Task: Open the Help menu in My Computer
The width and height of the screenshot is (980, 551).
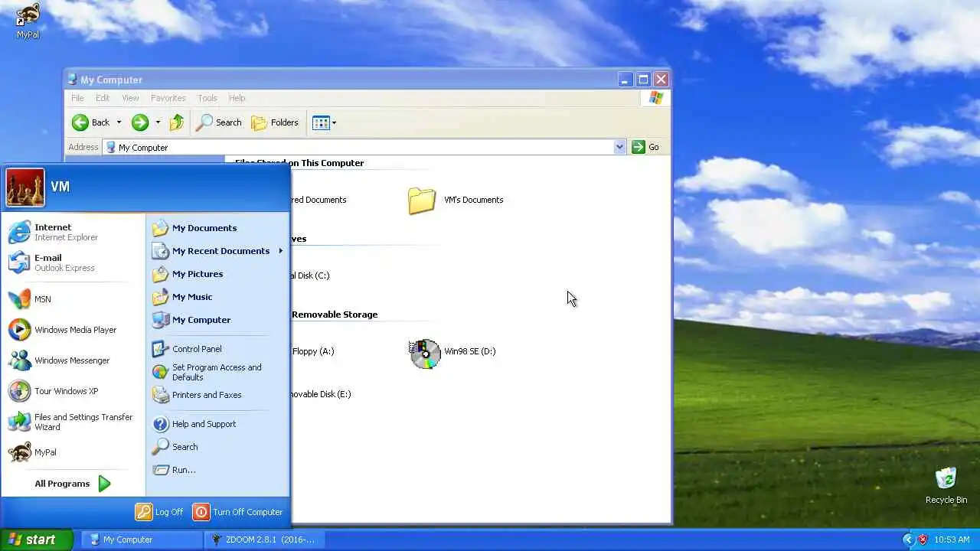Action: pos(237,98)
